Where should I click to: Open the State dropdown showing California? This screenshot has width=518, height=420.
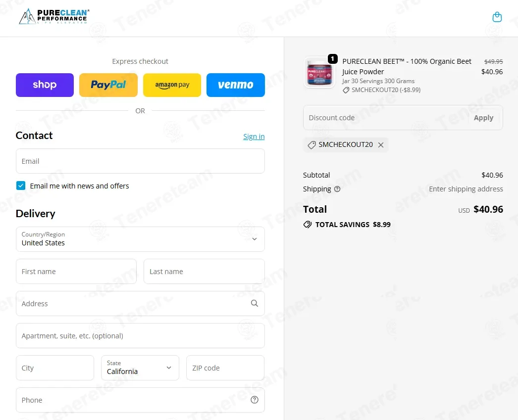tap(140, 368)
